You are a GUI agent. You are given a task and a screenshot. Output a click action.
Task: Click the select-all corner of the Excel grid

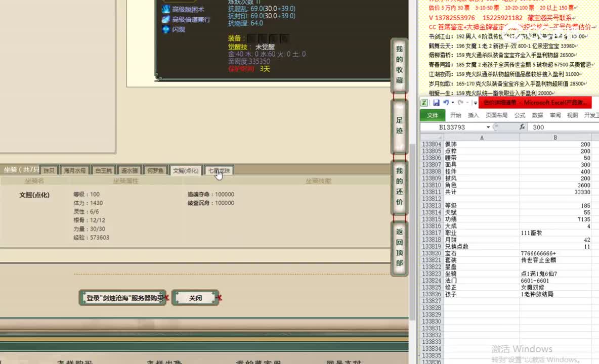pyautogui.click(x=432, y=138)
